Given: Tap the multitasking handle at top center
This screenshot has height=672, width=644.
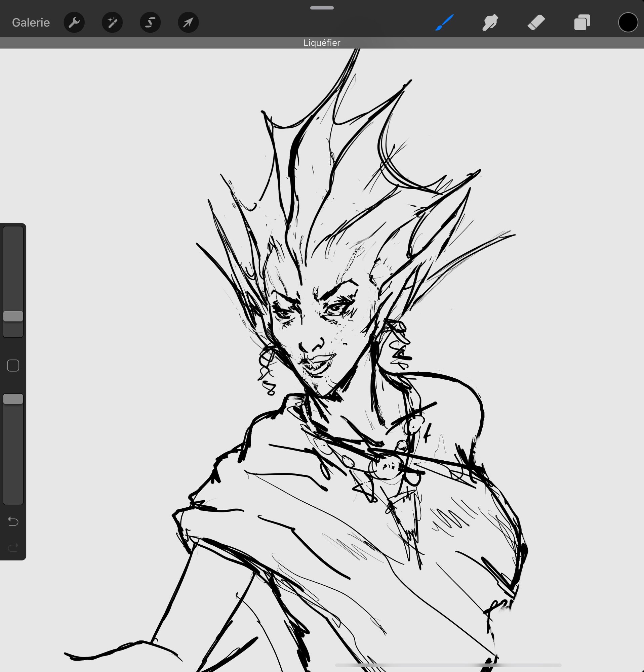Looking at the screenshot, I should click(x=322, y=8).
